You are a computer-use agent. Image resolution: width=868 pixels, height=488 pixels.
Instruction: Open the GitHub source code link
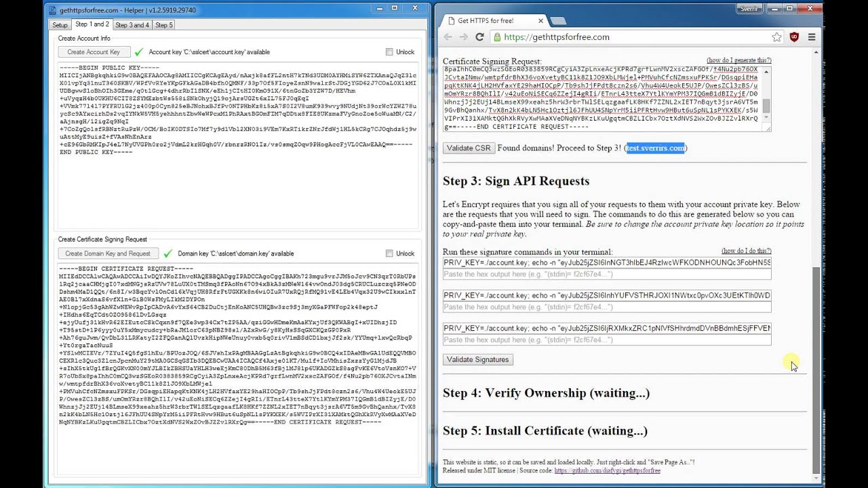pyautogui.click(x=607, y=470)
